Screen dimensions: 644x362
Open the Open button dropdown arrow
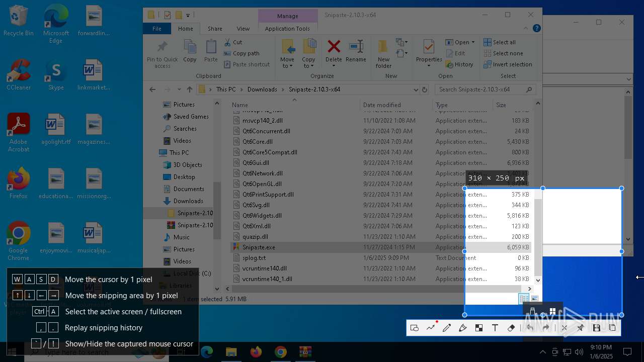point(472,42)
